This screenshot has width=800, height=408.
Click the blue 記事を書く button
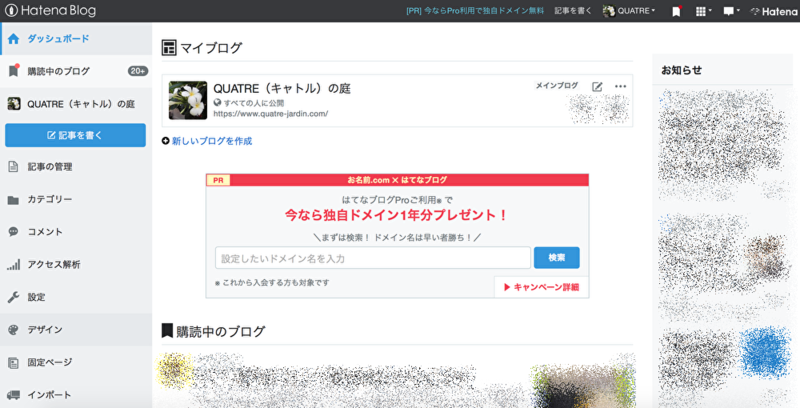pos(76,135)
